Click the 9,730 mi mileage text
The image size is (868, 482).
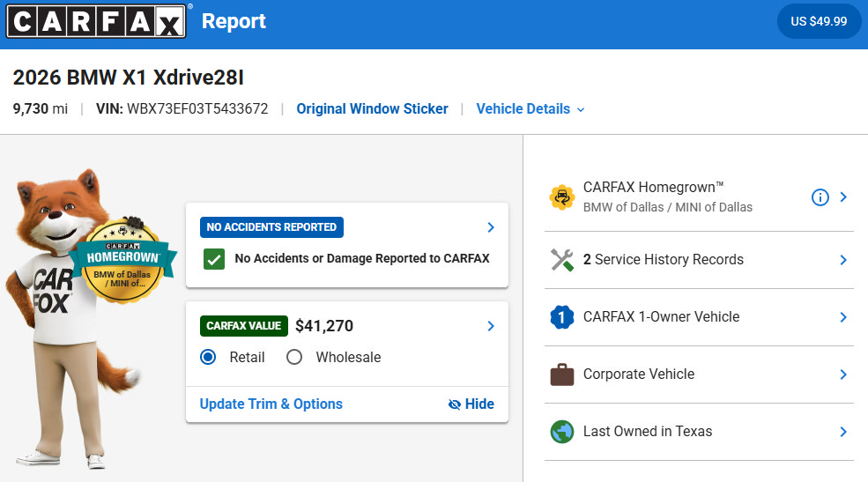[41, 108]
